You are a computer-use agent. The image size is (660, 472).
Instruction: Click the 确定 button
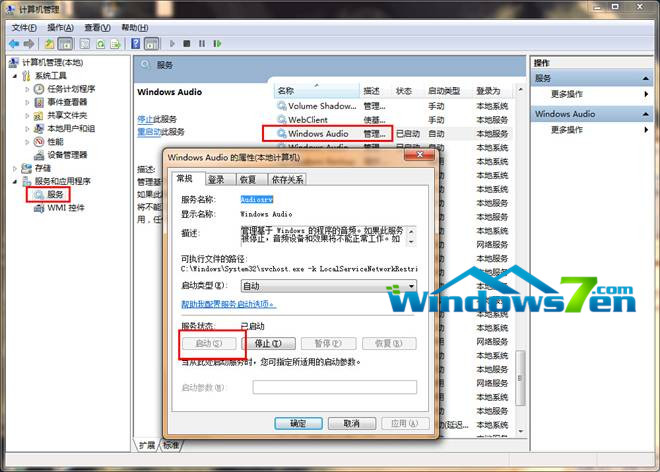298,423
